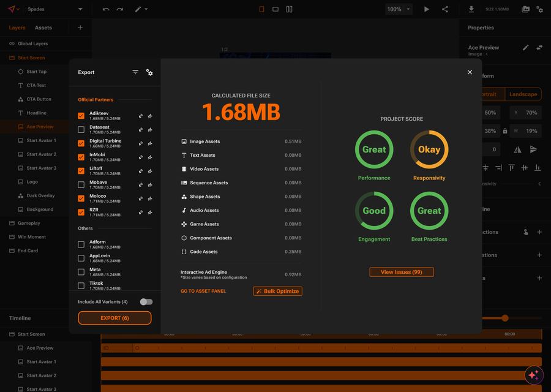
Task: Open Export settings gears icon
Action: point(149,72)
